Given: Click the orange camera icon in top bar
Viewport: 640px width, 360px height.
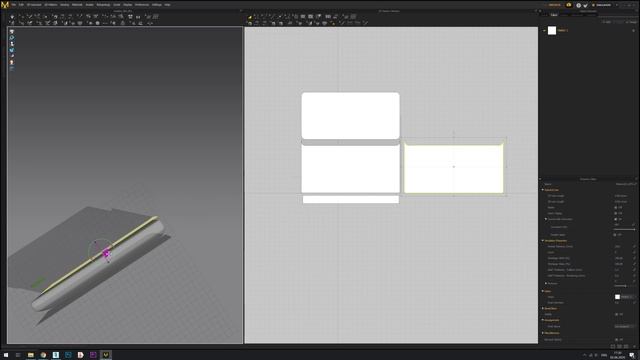Looking at the screenshot, I should click(569, 5).
